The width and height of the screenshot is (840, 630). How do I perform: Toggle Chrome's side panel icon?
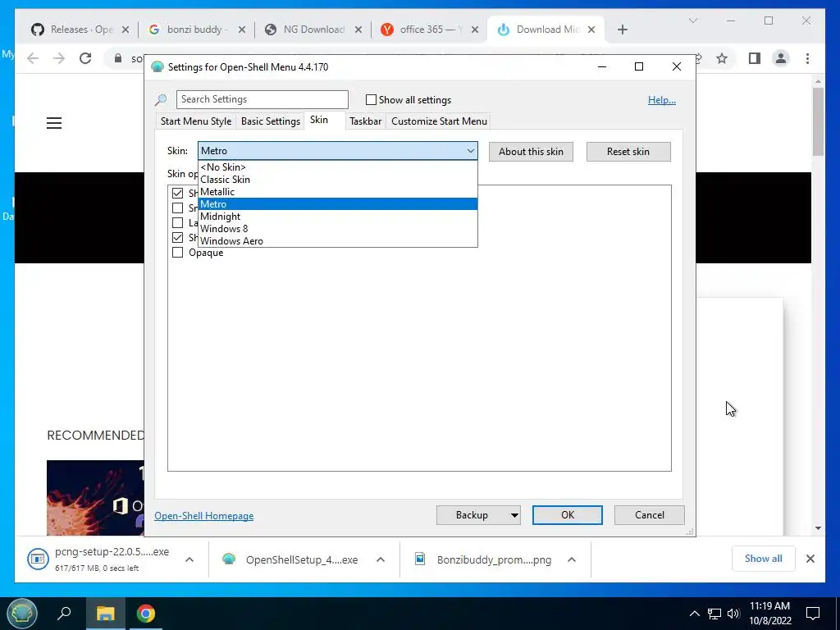coord(755,58)
